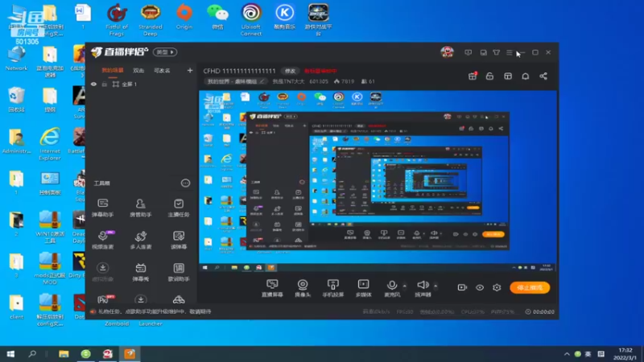
Task: Toggle visibility of 全屏 1 source
Action: pyautogui.click(x=93, y=84)
